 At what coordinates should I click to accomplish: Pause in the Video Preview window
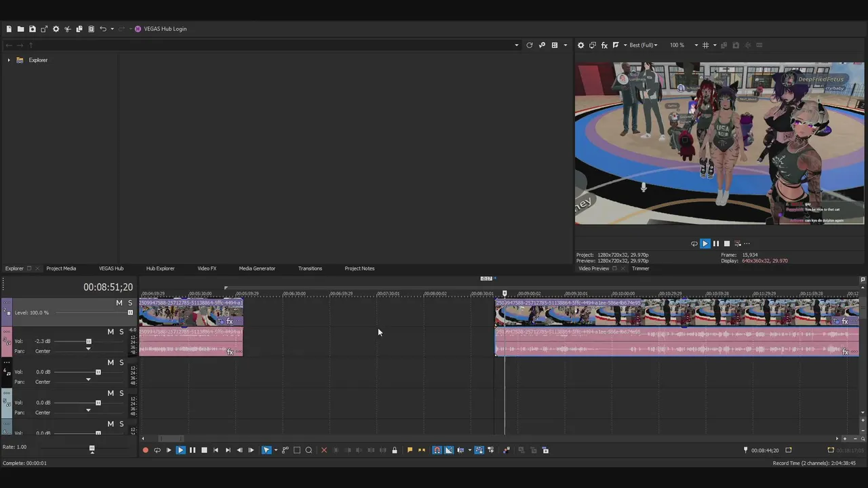(716, 244)
